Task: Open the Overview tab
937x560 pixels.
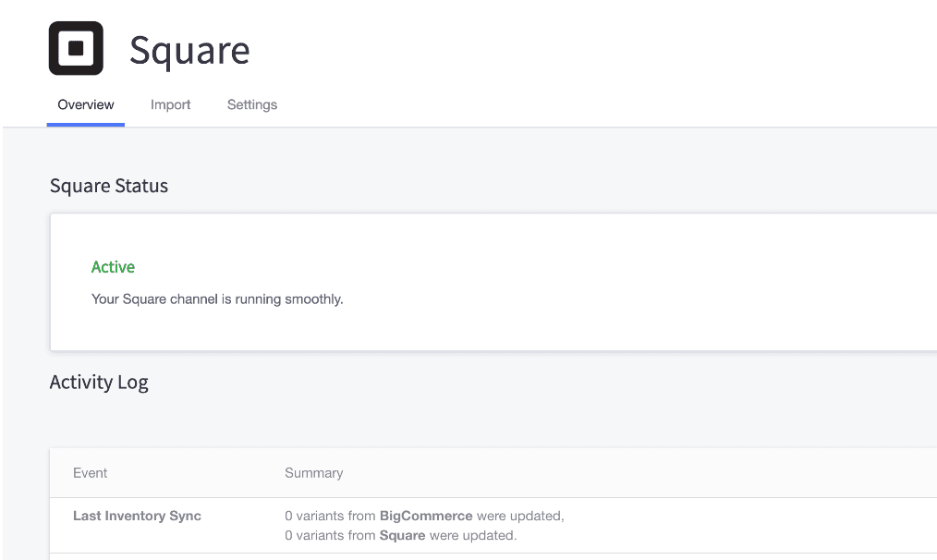Action: tap(85, 104)
